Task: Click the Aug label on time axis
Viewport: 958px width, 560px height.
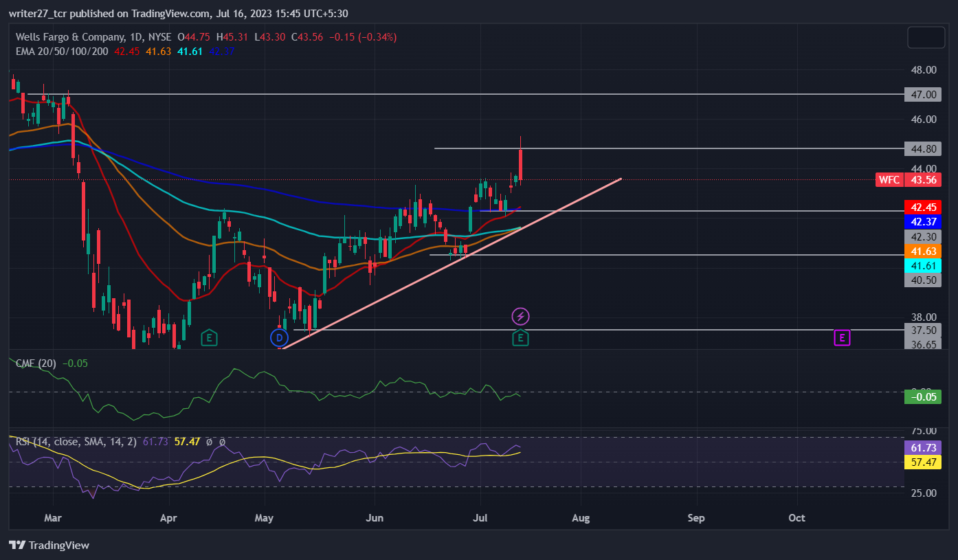Action: [581, 517]
